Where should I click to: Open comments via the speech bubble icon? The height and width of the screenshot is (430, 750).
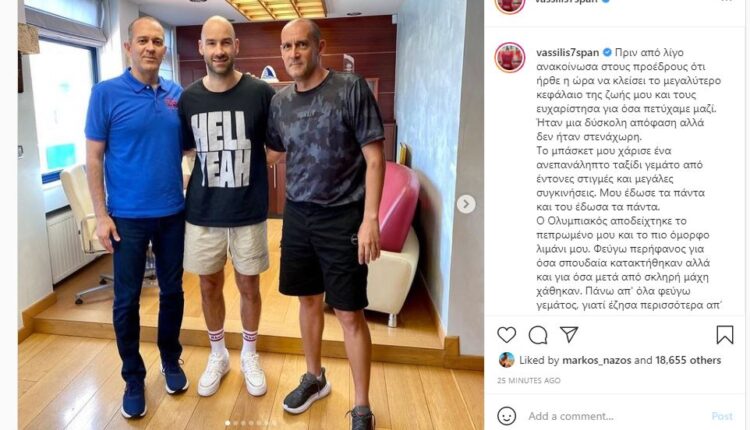[x=538, y=335]
